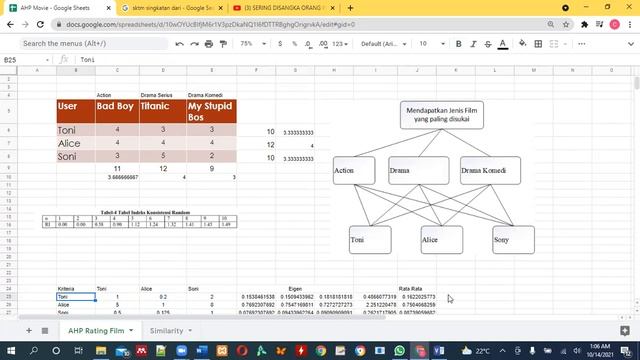Add a new sheet with plus button

[29, 331]
